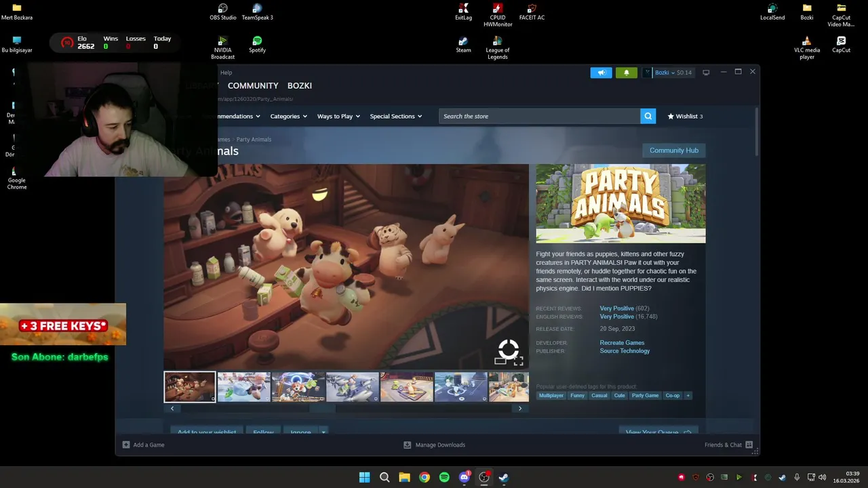868x488 pixels.
Task: Click the media strip right arrow
Action: [520, 408]
